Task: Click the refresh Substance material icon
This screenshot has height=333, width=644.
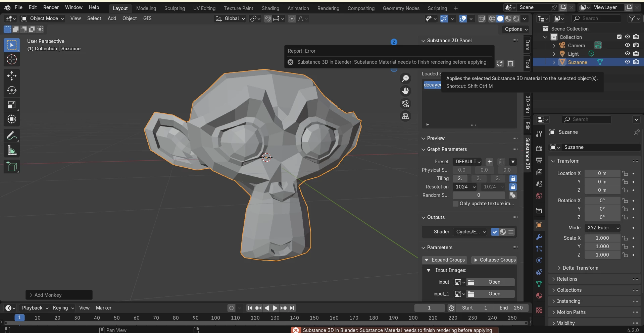Action: tap(500, 63)
